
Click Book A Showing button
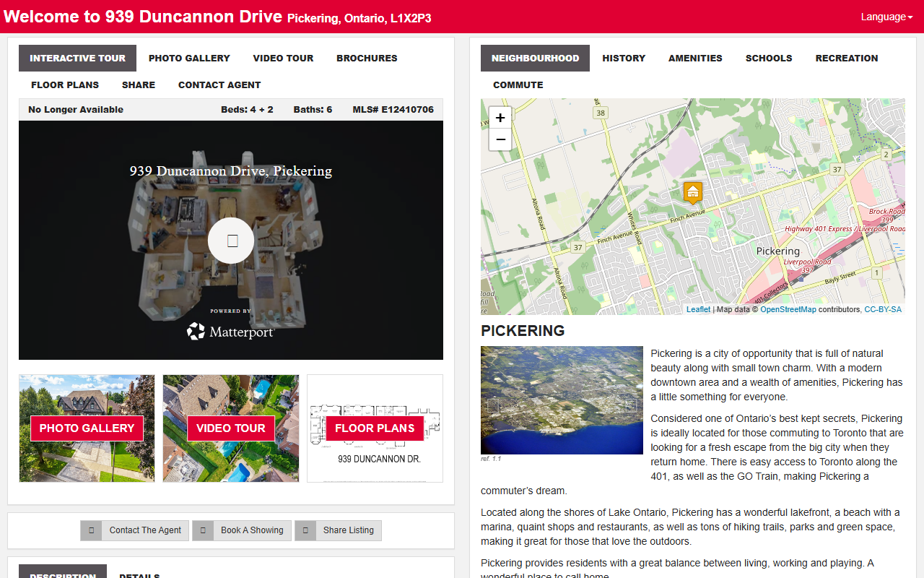click(x=242, y=530)
